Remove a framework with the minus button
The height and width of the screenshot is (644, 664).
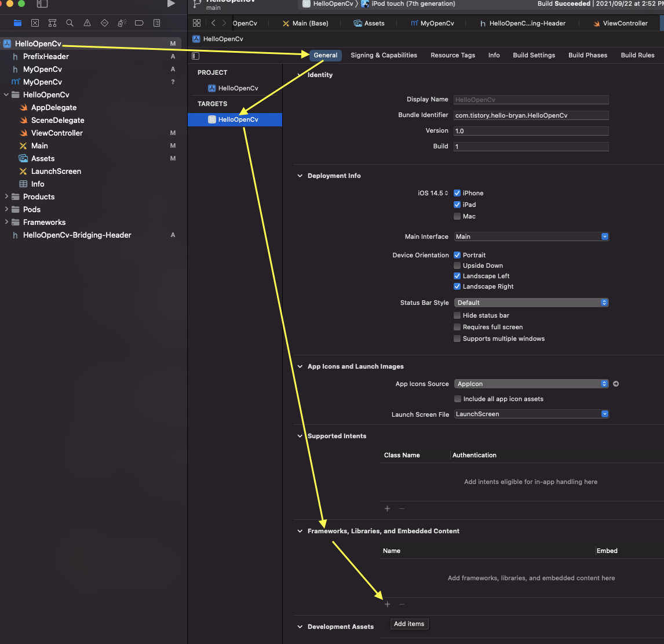pos(402,604)
